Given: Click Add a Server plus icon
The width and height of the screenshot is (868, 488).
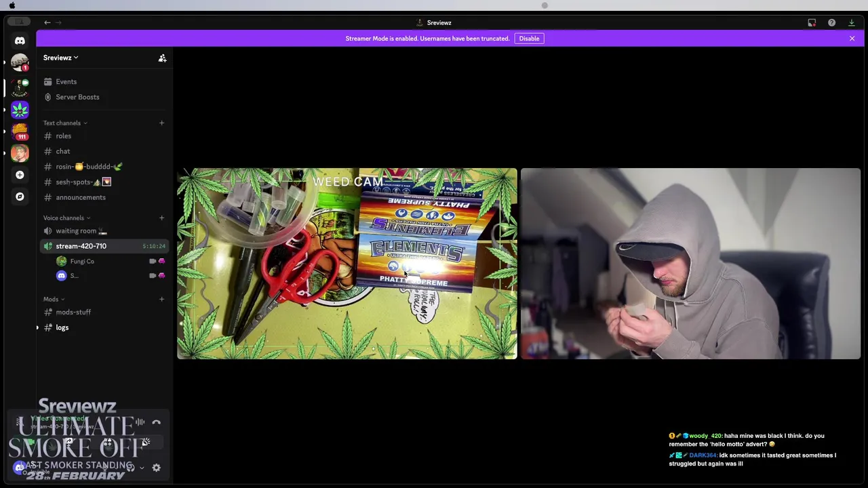Looking at the screenshot, I should (x=20, y=175).
